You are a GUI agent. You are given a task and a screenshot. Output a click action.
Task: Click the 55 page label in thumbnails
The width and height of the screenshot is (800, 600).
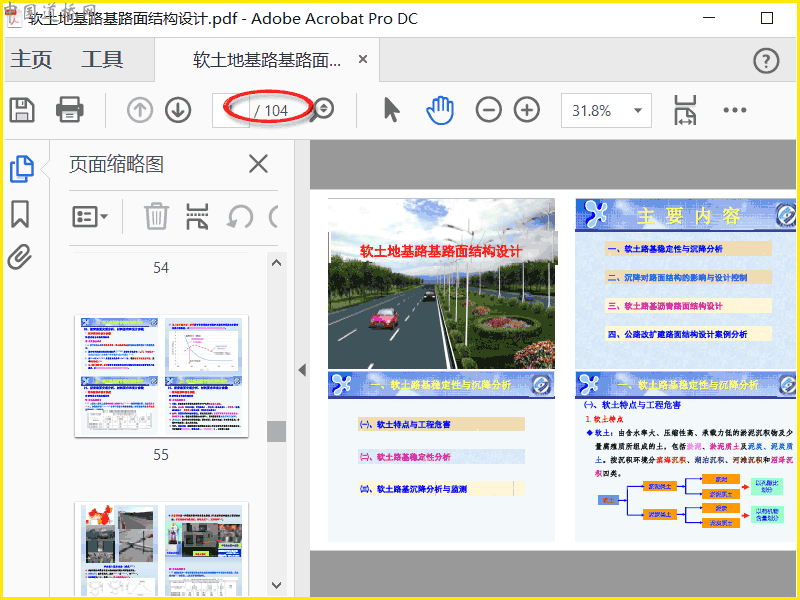pyautogui.click(x=161, y=455)
